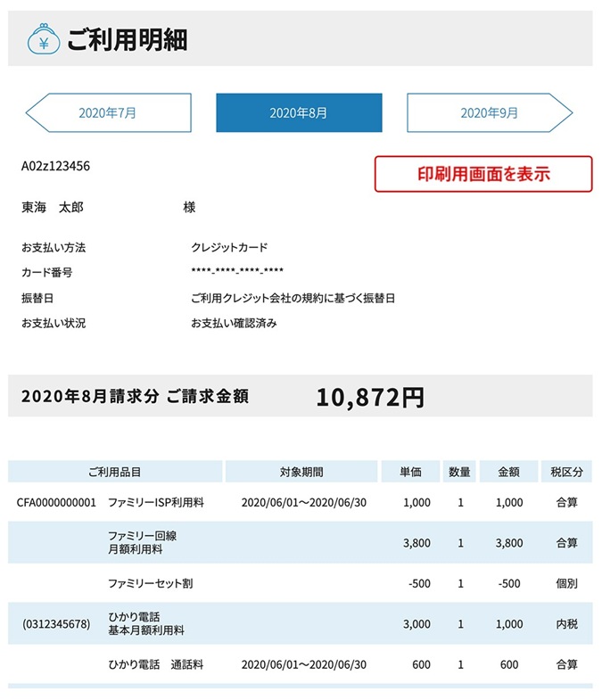This screenshot has width=602, height=700.
Task: Click the 金額 column header
Action: point(508,472)
